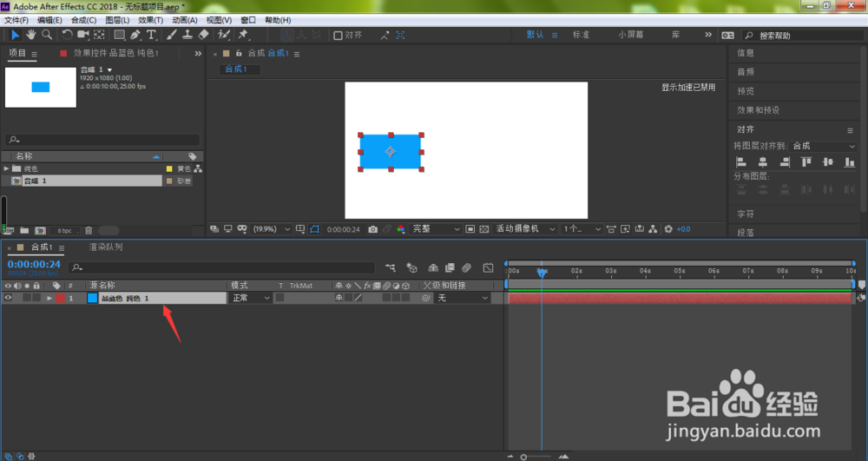Select the Rectangle shape tool
This screenshot has width=868, height=461.
pos(119,35)
